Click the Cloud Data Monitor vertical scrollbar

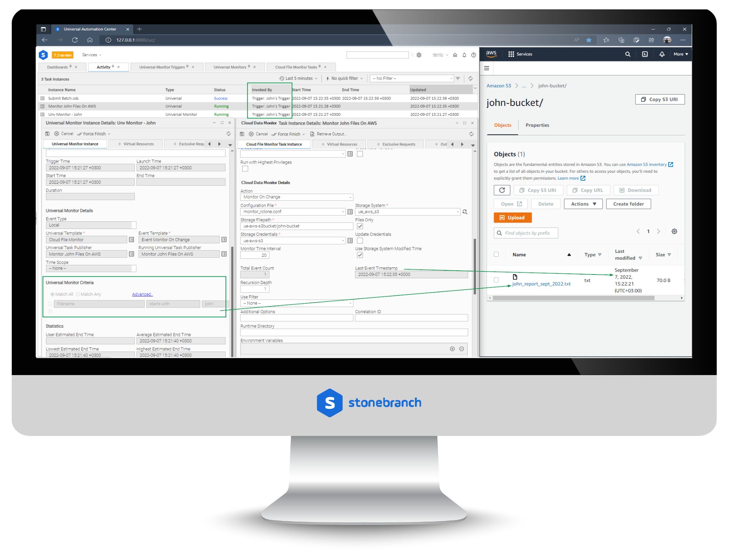click(x=475, y=266)
